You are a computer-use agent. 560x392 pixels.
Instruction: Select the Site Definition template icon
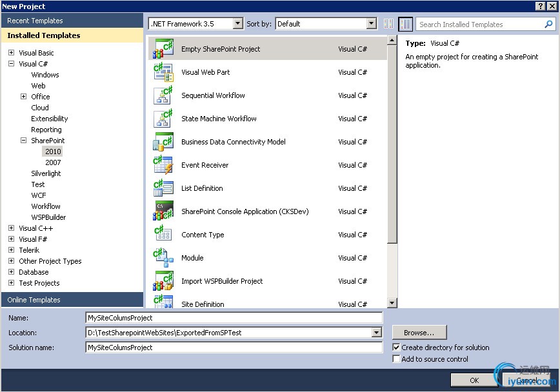[x=163, y=302]
